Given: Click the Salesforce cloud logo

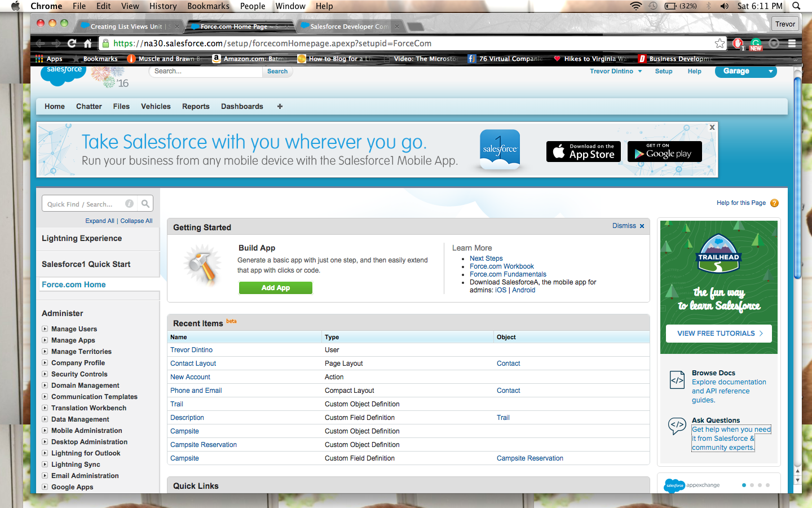Looking at the screenshot, I should pos(64,75).
